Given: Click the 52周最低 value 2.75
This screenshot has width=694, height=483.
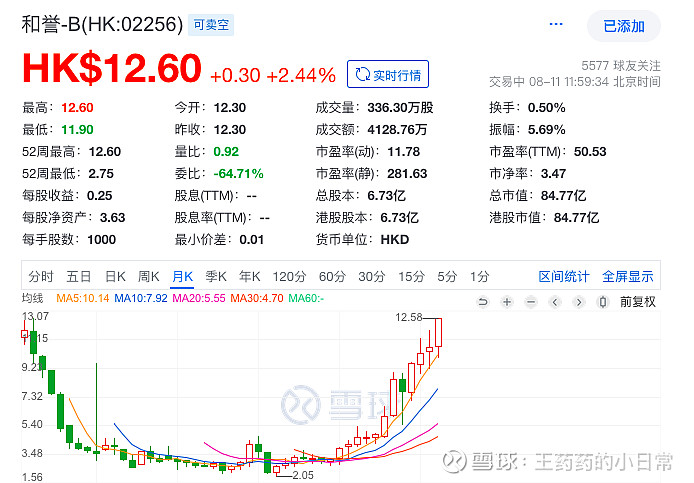Looking at the screenshot, I should coord(101,174).
